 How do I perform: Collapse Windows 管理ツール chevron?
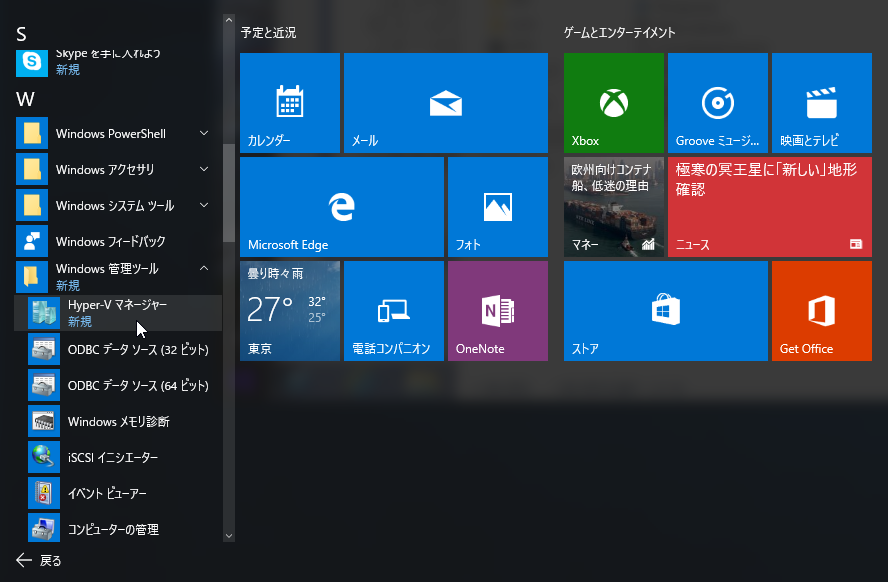[x=204, y=268]
